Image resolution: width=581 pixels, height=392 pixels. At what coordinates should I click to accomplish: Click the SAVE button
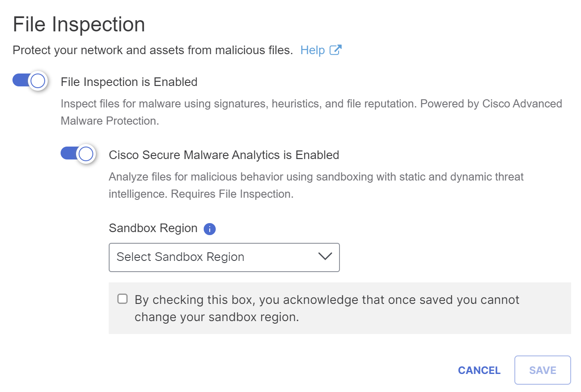pos(543,370)
